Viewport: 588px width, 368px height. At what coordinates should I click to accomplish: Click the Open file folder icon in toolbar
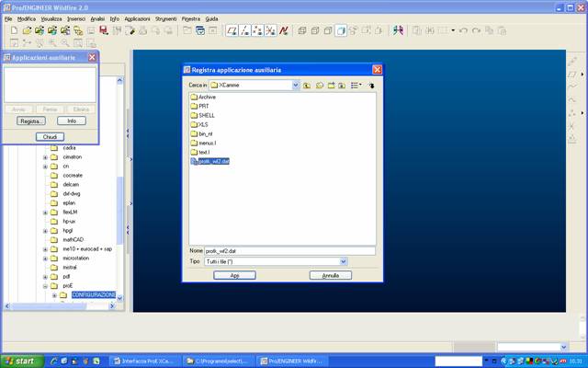pyautogui.click(x=27, y=30)
